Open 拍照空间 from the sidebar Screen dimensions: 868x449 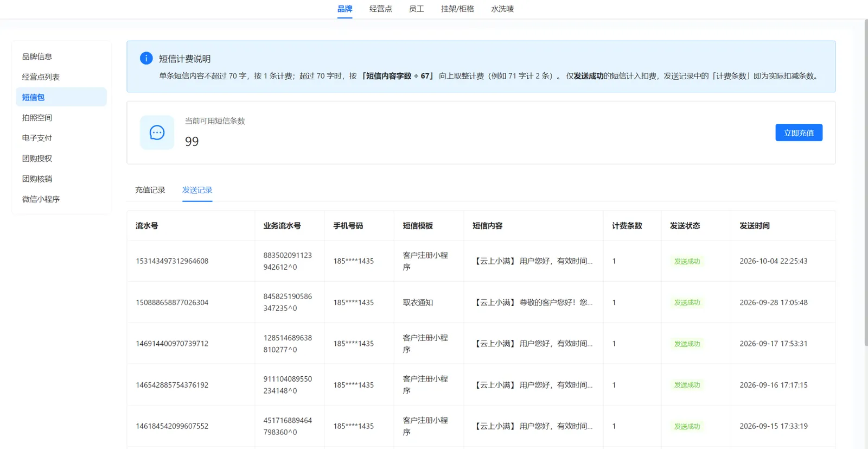[61, 117]
